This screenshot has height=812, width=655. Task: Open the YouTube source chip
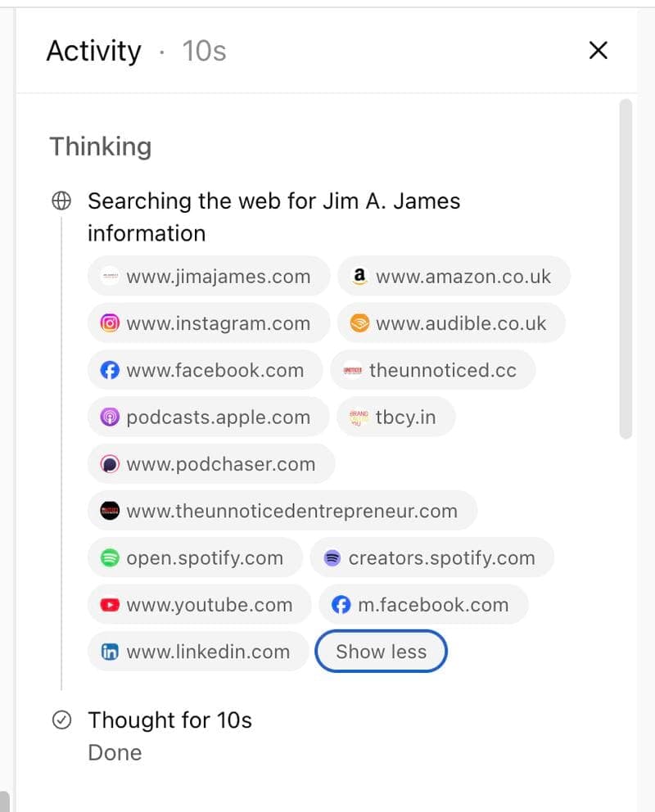coord(200,604)
